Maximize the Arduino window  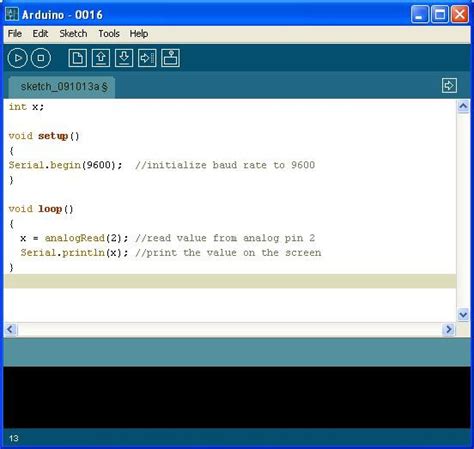(440, 14)
